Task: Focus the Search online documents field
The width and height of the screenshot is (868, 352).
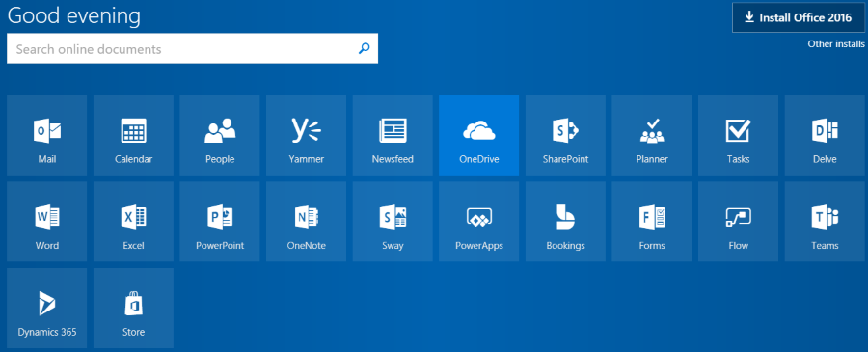Action: coord(192,49)
